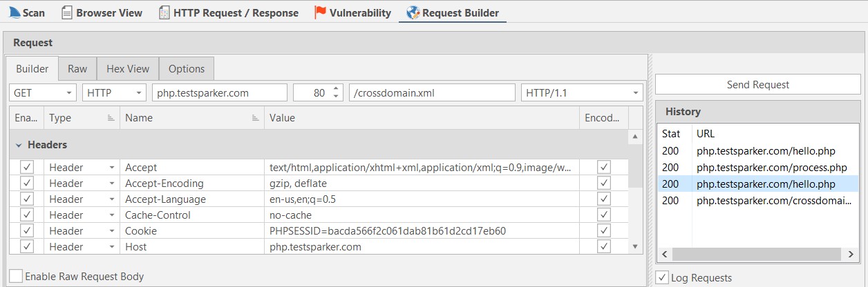Viewport: 868px width, 287px height.
Task: Click the Request Builder globe icon
Action: (413, 12)
